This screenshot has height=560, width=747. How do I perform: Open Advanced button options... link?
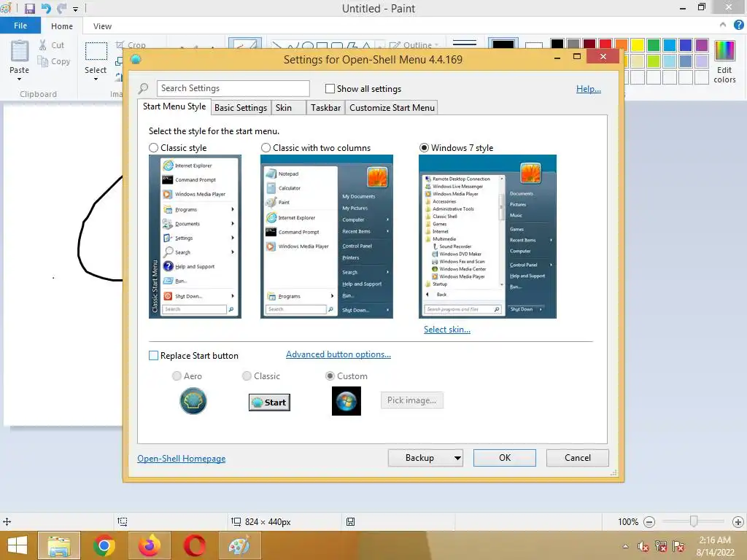click(x=338, y=354)
